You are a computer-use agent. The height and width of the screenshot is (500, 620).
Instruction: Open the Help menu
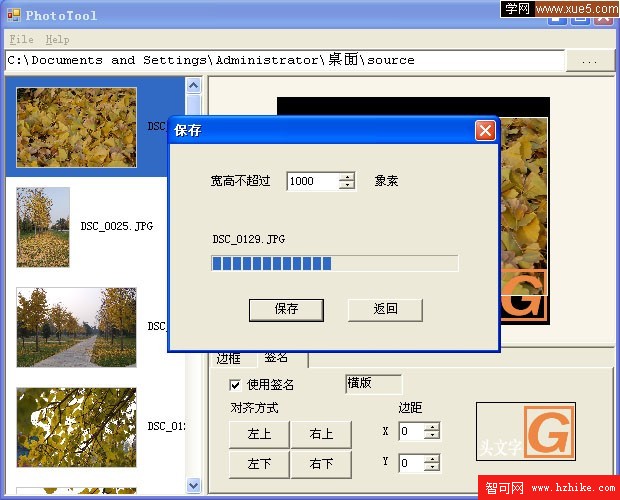58,40
